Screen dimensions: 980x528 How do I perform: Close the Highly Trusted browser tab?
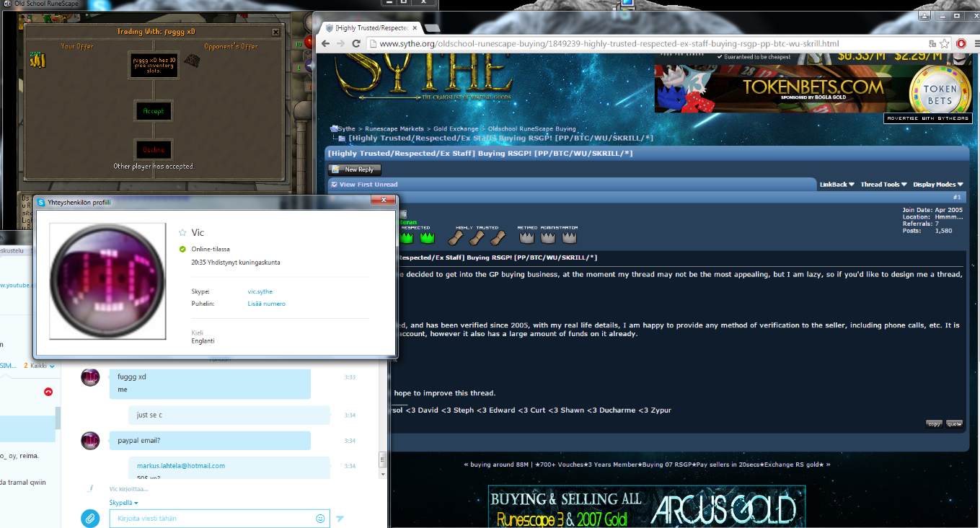pyautogui.click(x=415, y=28)
